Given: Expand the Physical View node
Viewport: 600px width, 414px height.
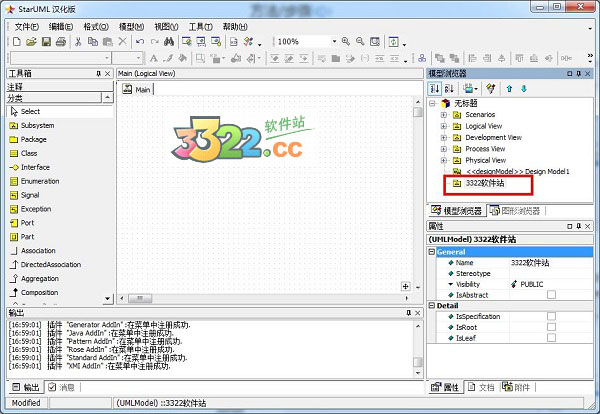Looking at the screenshot, I should click(x=443, y=160).
